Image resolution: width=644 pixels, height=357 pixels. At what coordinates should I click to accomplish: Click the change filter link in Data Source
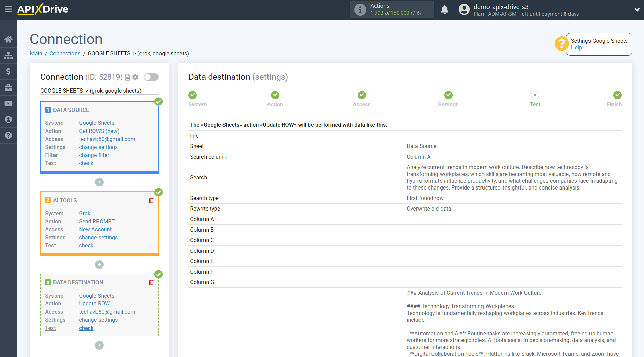click(x=94, y=155)
